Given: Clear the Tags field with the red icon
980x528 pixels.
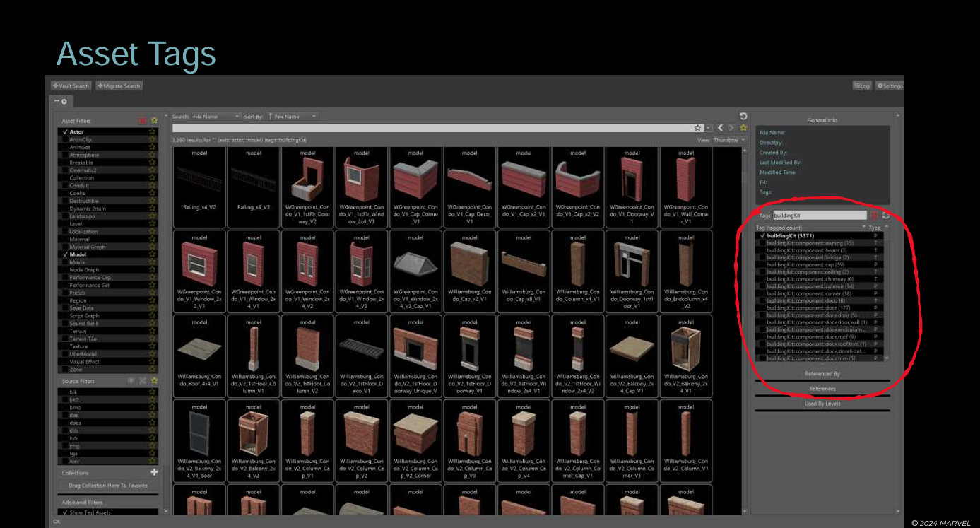Looking at the screenshot, I should pos(874,215).
